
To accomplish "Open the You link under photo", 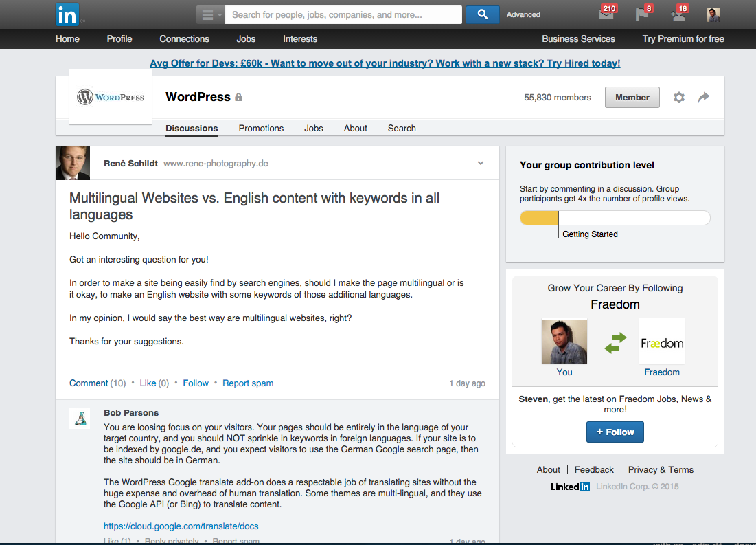I will coord(564,372).
